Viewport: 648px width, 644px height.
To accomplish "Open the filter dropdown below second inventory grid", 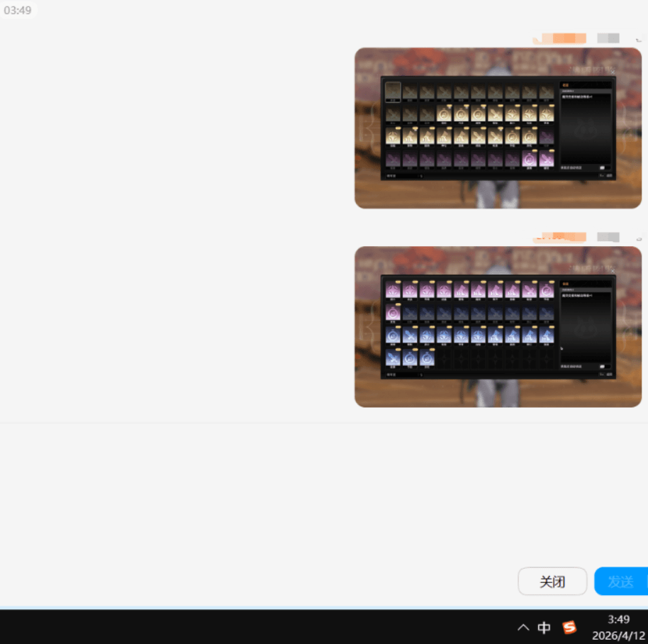I will [404, 374].
